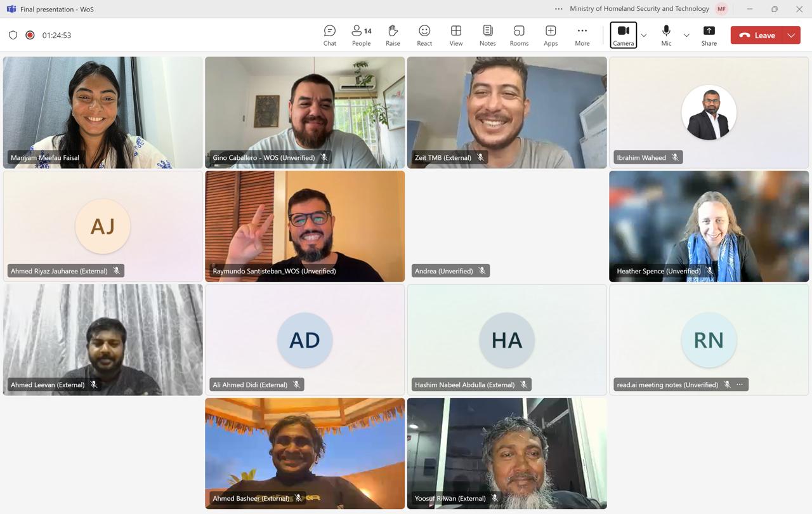This screenshot has width=812, height=514.
Task: Open title bar ellipsis settings menu
Action: pos(558,9)
